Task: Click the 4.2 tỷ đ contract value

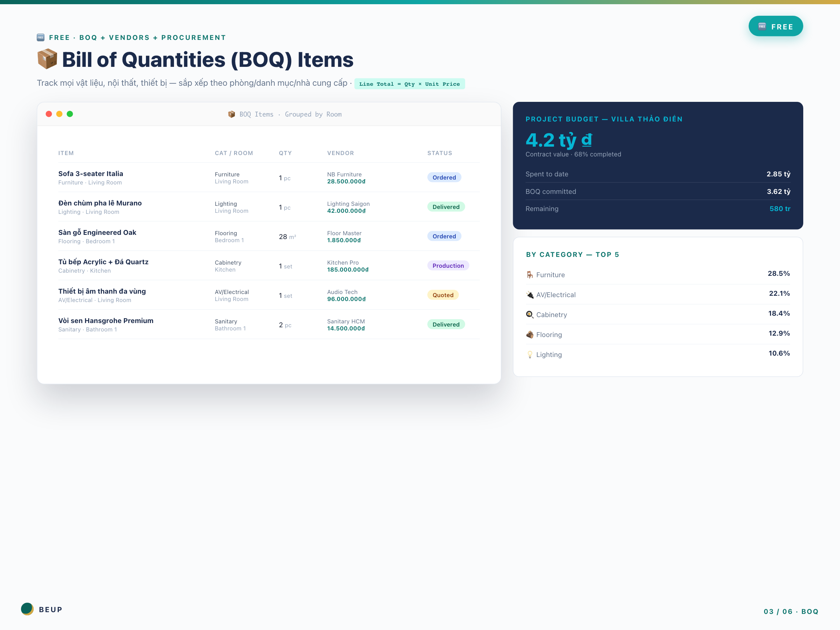Action: click(559, 140)
